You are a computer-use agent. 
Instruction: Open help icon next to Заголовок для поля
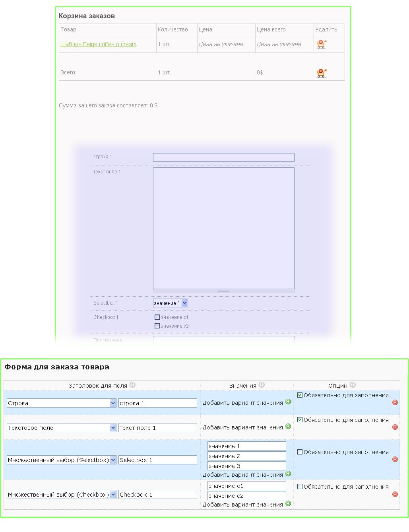coord(133,385)
